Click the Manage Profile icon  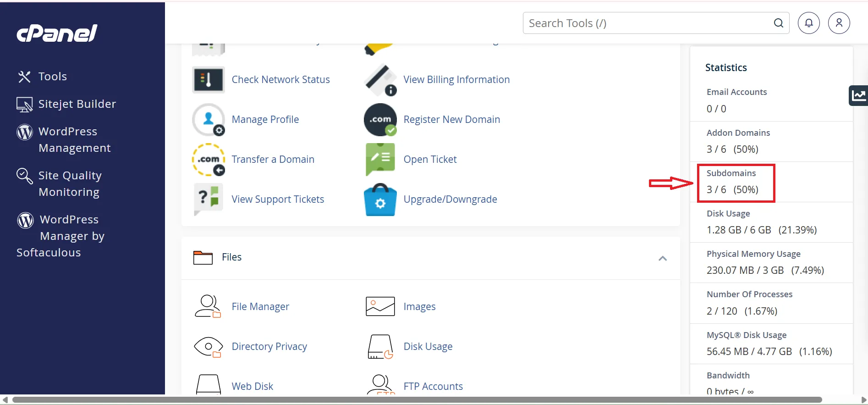[209, 120]
